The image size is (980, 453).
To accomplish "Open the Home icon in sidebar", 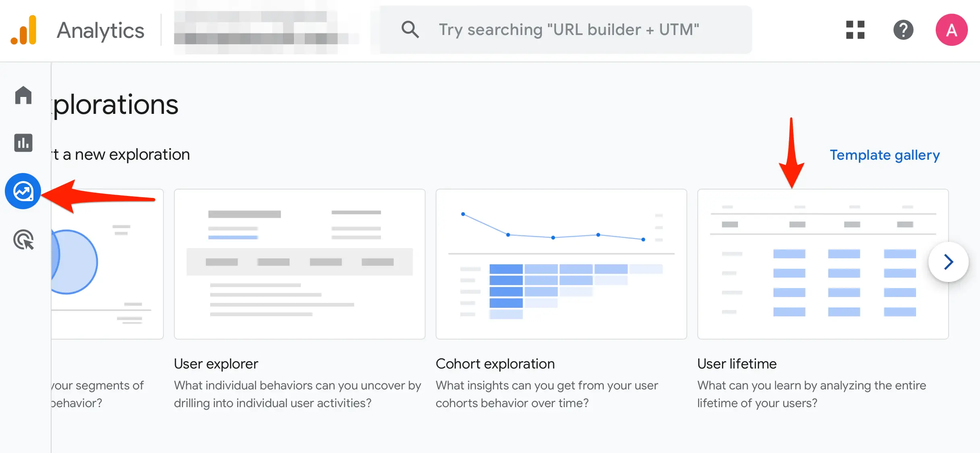I will [x=23, y=95].
